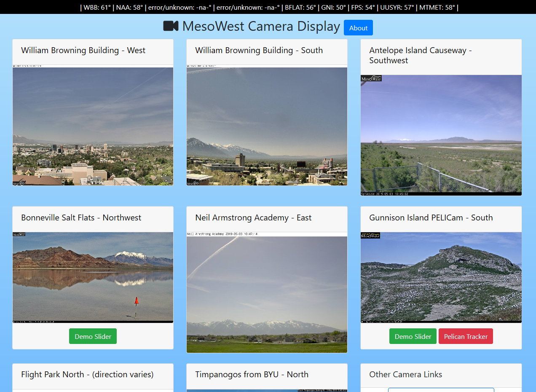536x392 pixels.
Task: Click the MesoWest logo on the Antelope Island image
Action: click(x=371, y=78)
